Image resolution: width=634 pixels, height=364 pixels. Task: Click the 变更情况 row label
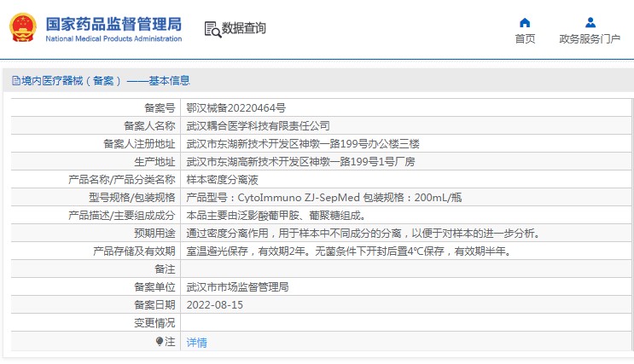click(x=154, y=323)
